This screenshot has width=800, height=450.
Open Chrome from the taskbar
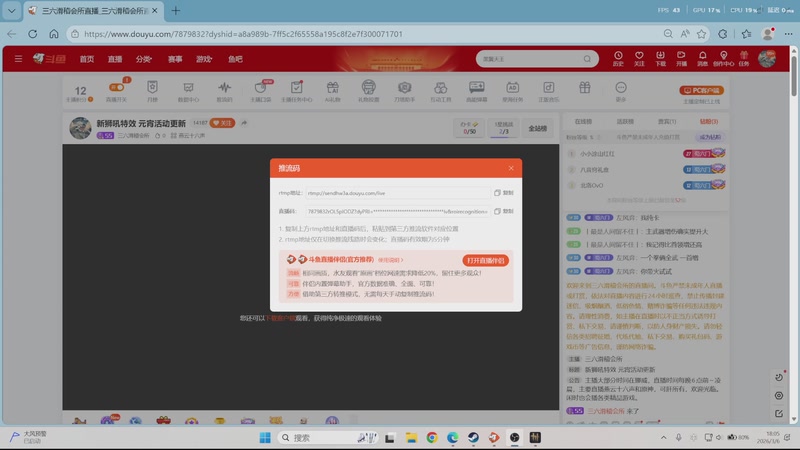[432, 438]
